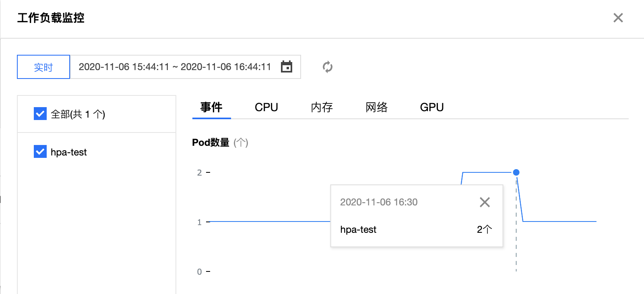The height and width of the screenshot is (294, 644).
Task: Click the Pod数量 chart title
Action: [x=211, y=143]
